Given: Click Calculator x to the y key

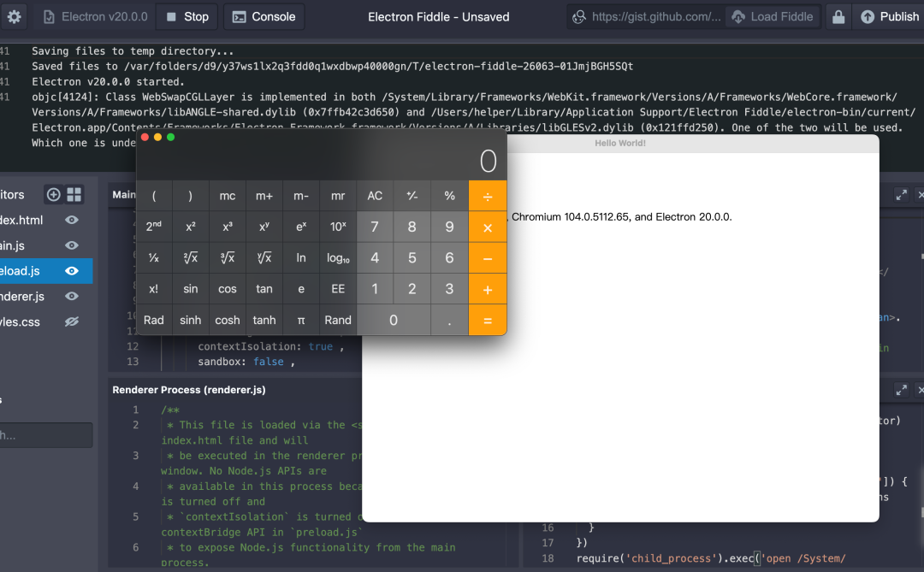Looking at the screenshot, I should 264,227.
